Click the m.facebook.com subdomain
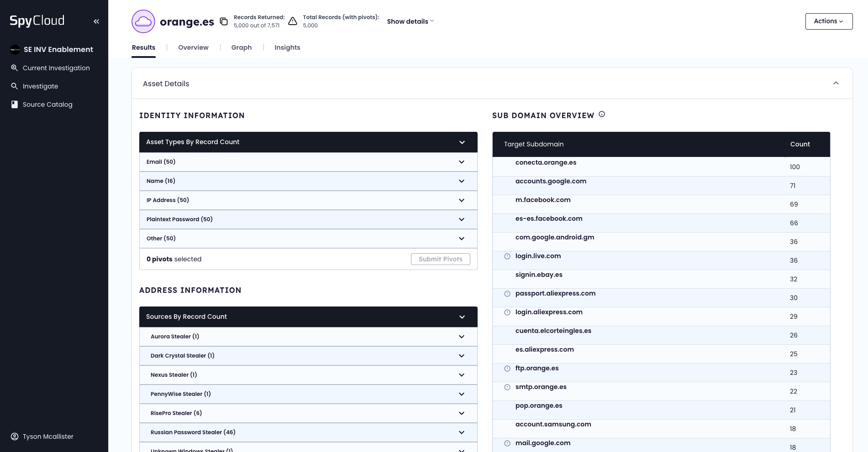This screenshot has width=868, height=452. 543,200
